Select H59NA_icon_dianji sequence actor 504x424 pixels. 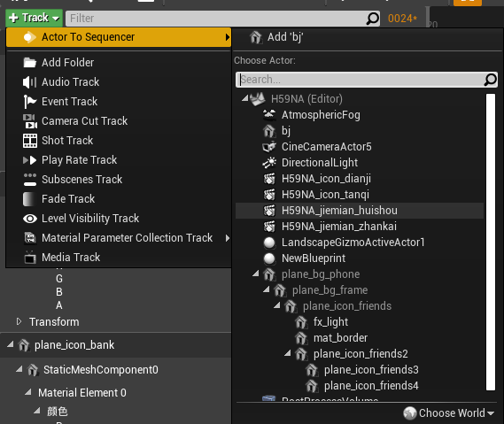(x=360, y=179)
